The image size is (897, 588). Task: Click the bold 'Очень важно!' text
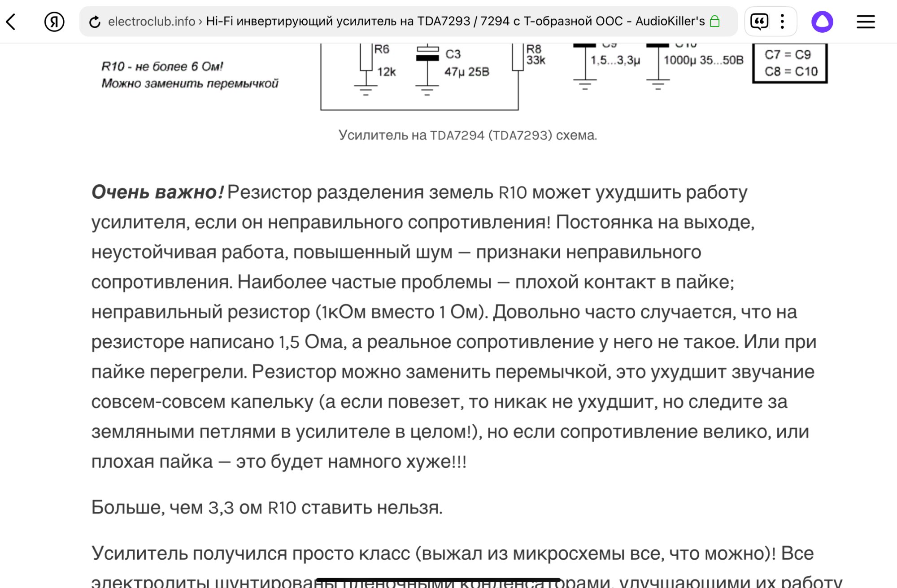point(157,192)
